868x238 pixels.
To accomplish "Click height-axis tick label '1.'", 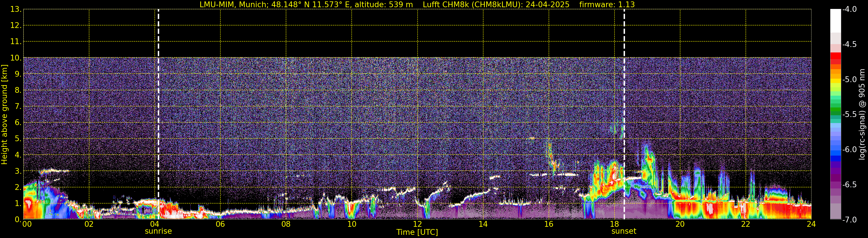I will pyautogui.click(x=18, y=203).
